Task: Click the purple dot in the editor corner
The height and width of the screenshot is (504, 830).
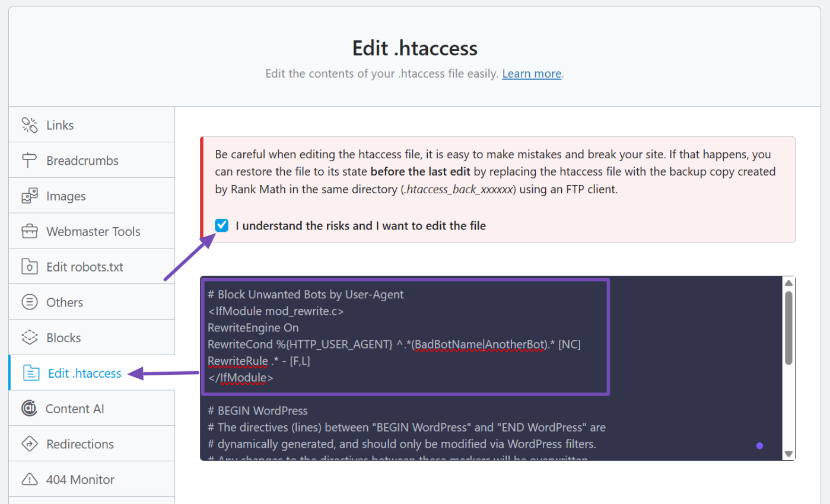Action: [x=759, y=446]
